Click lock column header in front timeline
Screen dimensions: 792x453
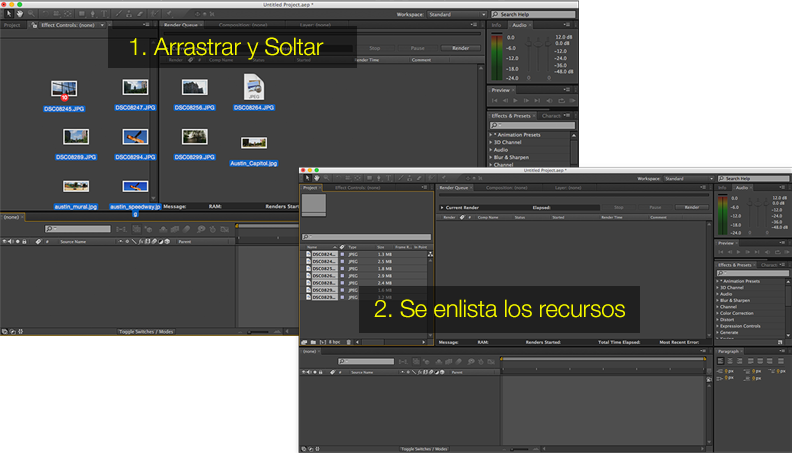click(x=321, y=372)
